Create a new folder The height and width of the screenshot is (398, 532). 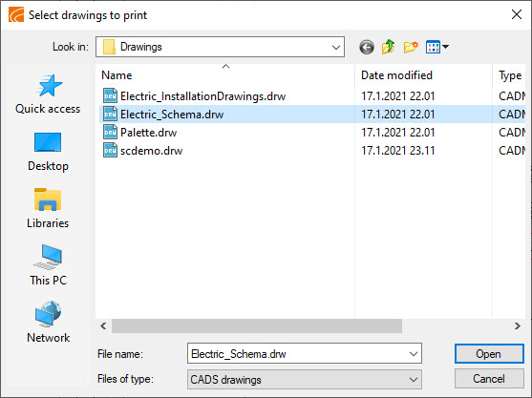(x=411, y=47)
